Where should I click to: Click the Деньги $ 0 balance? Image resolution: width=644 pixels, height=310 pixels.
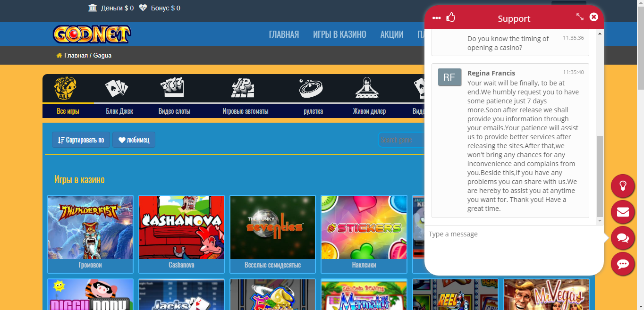point(117,8)
